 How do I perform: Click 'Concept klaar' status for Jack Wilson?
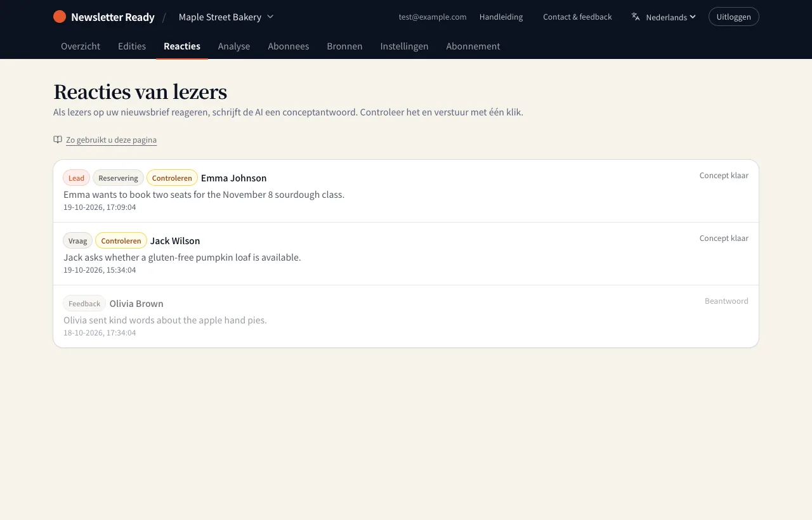[x=724, y=238]
